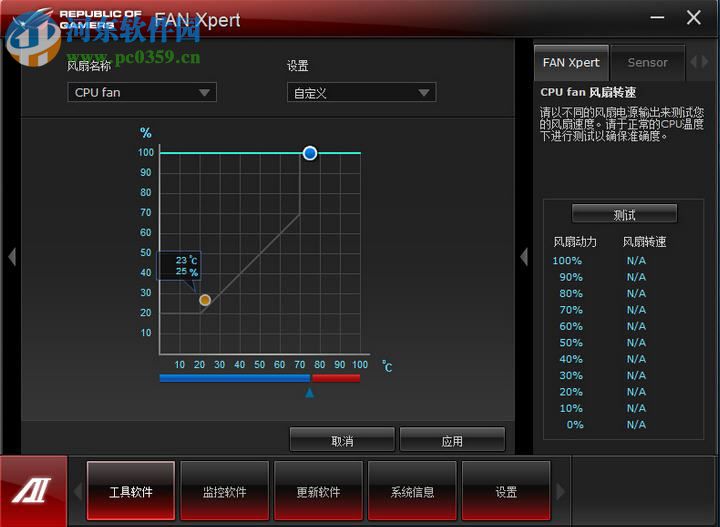Open the 自定义 settings dropdown

(x=361, y=93)
